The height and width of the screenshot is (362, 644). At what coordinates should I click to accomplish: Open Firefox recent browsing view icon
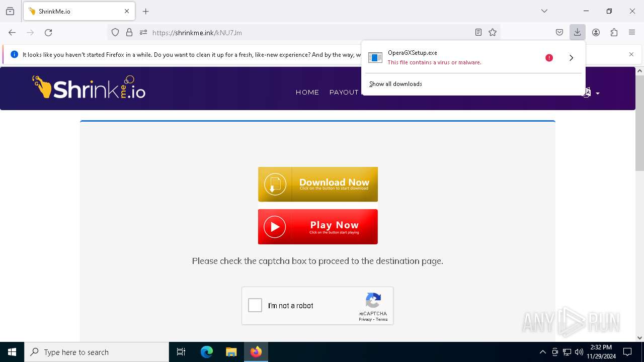coord(10,11)
